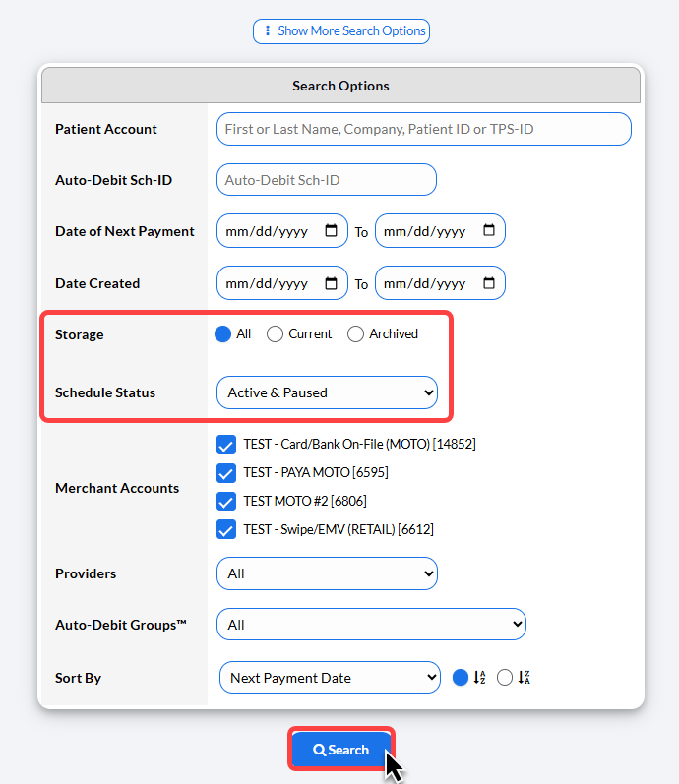Click the A-Z ascending sort icon
Image resolution: width=679 pixels, height=784 pixels.
479,678
